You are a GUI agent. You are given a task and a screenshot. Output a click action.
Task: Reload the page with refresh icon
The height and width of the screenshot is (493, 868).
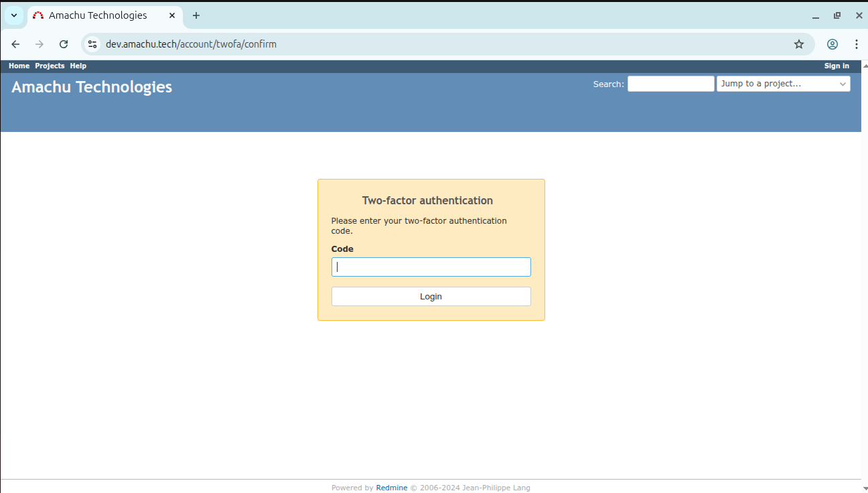tap(64, 44)
